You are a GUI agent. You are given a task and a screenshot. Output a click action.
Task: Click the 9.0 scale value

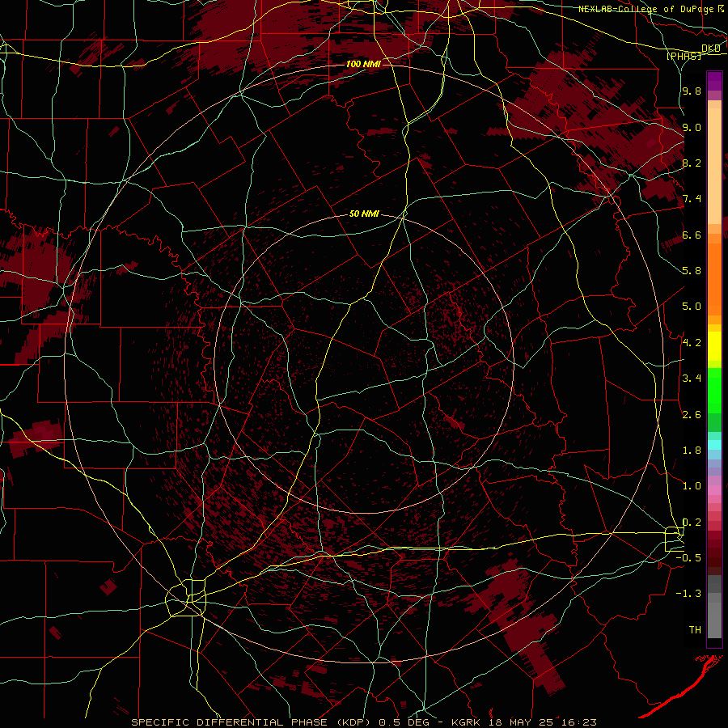pyautogui.click(x=692, y=127)
